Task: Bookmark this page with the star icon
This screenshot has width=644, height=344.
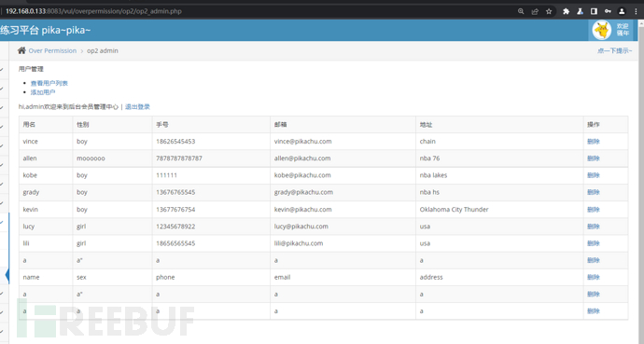Action: [x=549, y=11]
